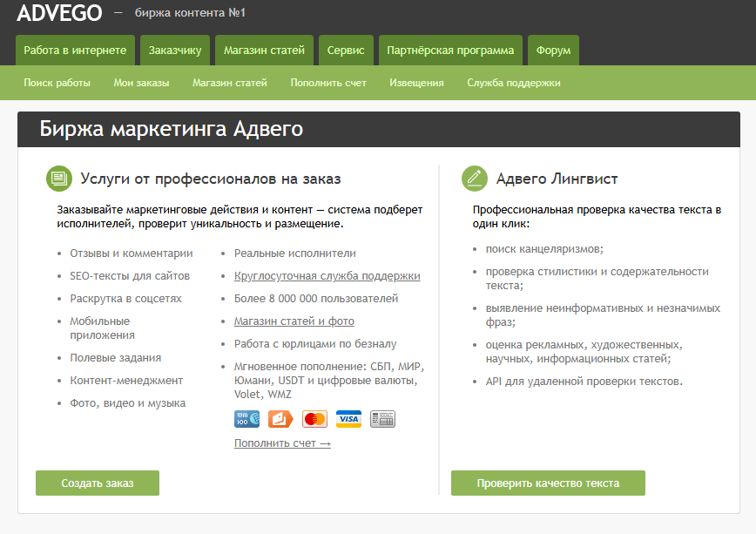The height and width of the screenshot is (534, 756).
Task: Click the Адвего Лингвист heading
Action: click(557, 179)
